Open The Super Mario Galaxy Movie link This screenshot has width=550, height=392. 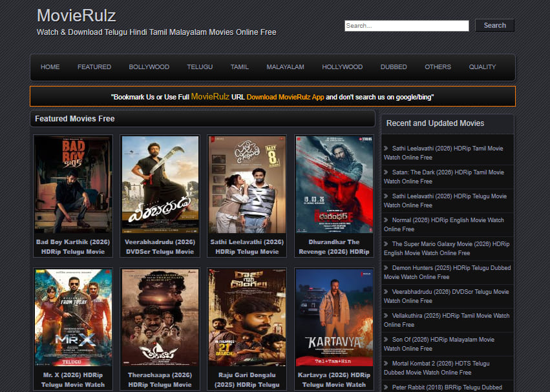[x=447, y=248]
